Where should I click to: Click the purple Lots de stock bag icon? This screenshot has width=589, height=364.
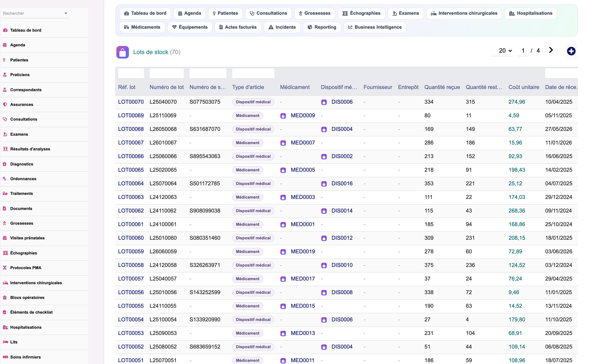point(123,52)
